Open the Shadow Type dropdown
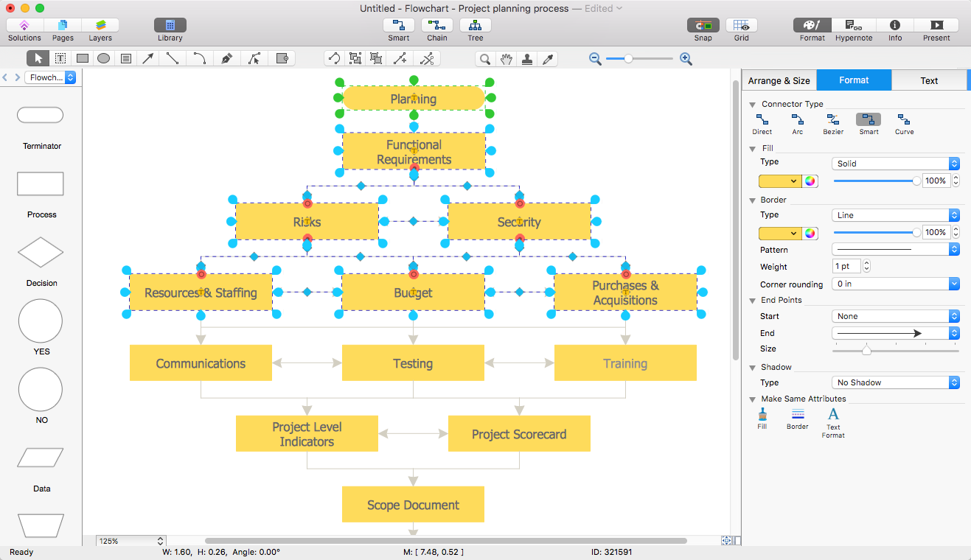Screen dimensions: 971x560 click(895, 382)
